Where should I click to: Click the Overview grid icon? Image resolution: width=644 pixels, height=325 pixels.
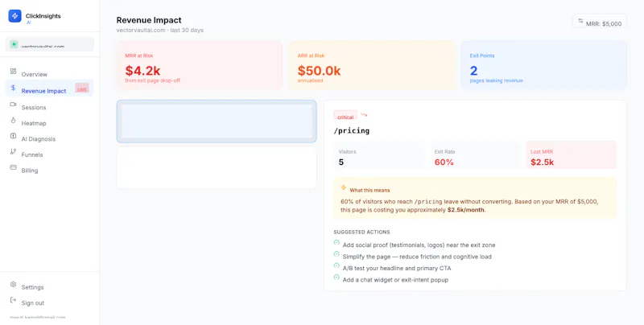click(13, 72)
